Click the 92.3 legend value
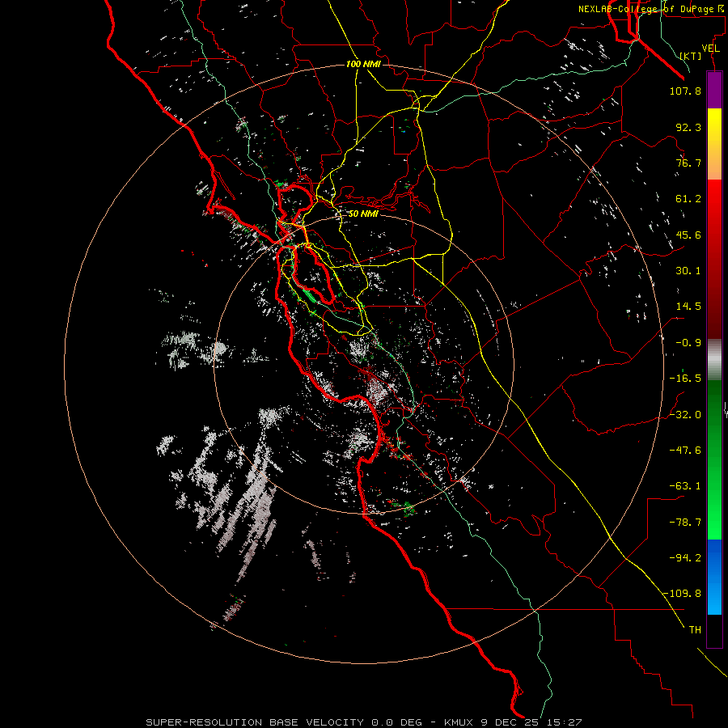Viewport: 728px width, 728px height. tap(688, 127)
